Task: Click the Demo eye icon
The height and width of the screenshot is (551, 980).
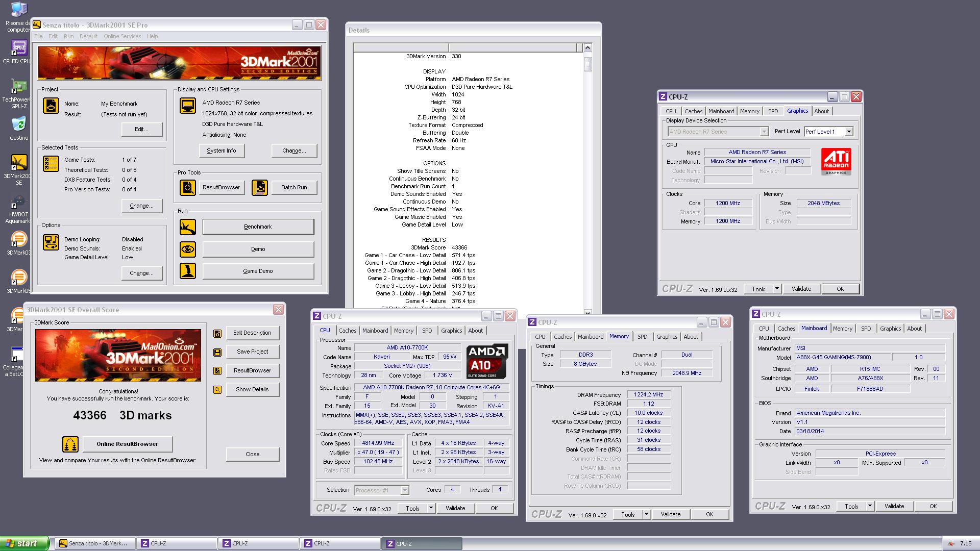Action: click(188, 249)
